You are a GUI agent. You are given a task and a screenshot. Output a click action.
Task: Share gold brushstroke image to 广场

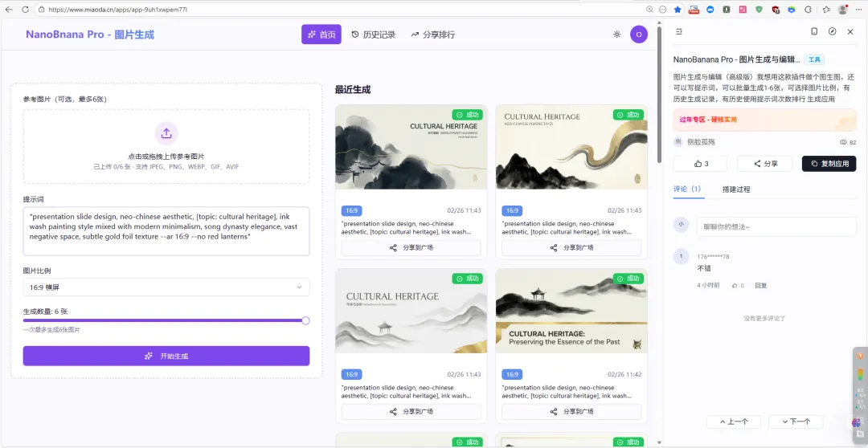point(571,248)
